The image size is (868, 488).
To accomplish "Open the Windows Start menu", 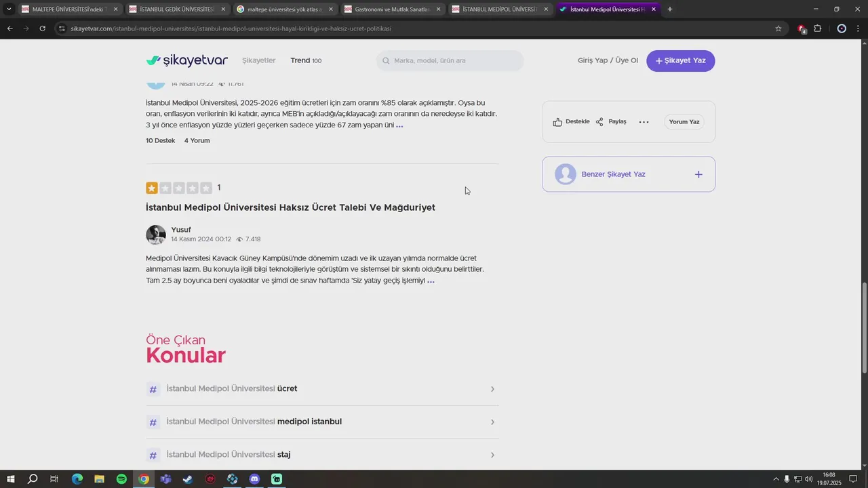I will click(x=10, y=479).
